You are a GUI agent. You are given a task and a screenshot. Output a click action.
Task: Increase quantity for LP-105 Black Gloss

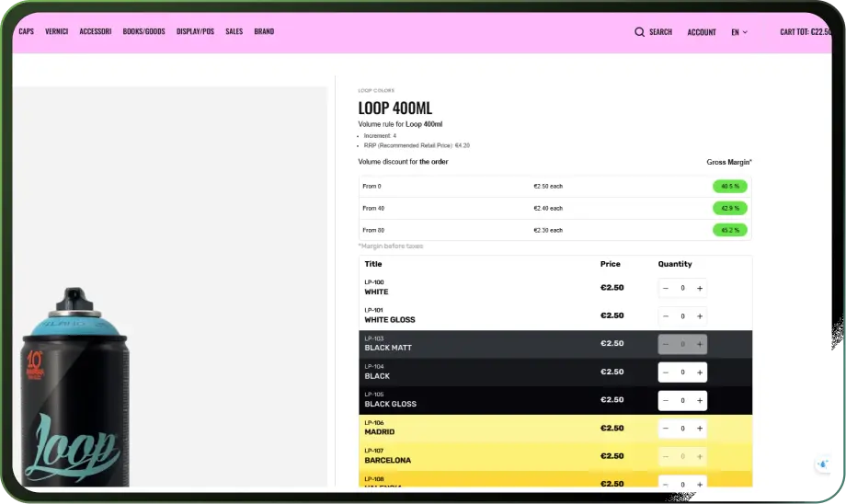tap(700, 400)
